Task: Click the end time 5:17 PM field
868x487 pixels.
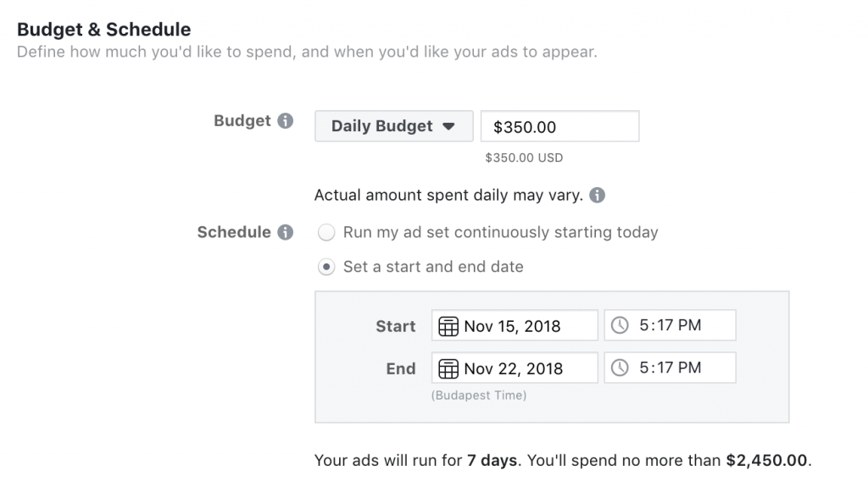Action: 670,368
